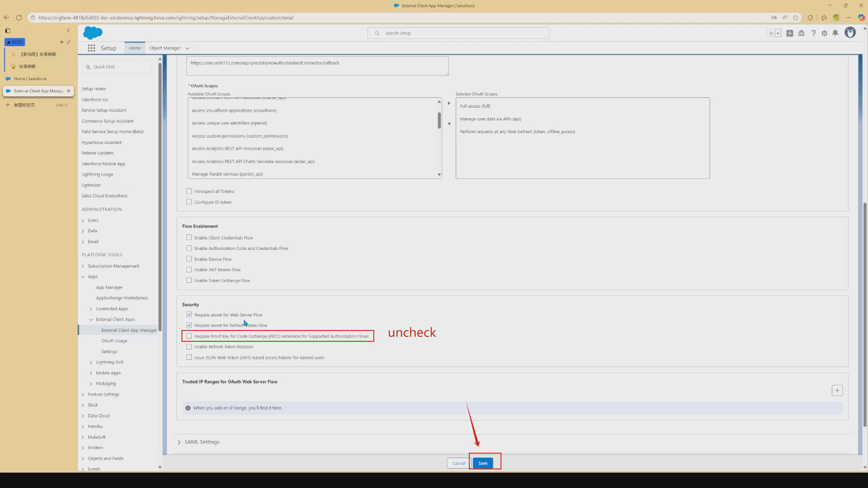
Task: Open Copilot in the browser sidebar
Action: 861,18
